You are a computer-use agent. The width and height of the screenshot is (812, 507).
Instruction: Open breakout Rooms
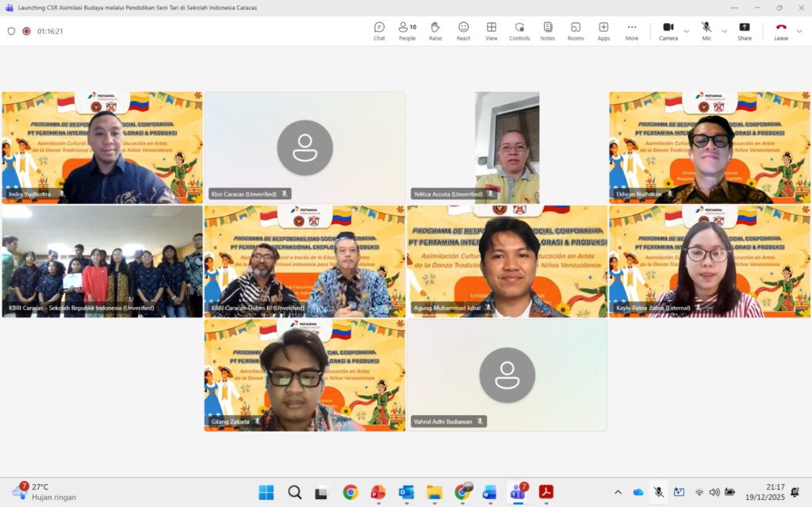coord(575,31)
